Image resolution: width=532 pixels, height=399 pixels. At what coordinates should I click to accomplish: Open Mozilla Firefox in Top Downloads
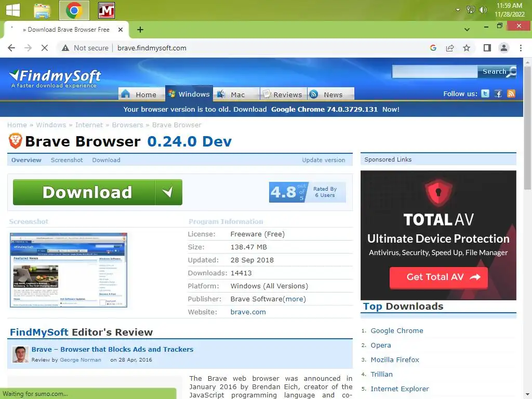click(395, 360)
